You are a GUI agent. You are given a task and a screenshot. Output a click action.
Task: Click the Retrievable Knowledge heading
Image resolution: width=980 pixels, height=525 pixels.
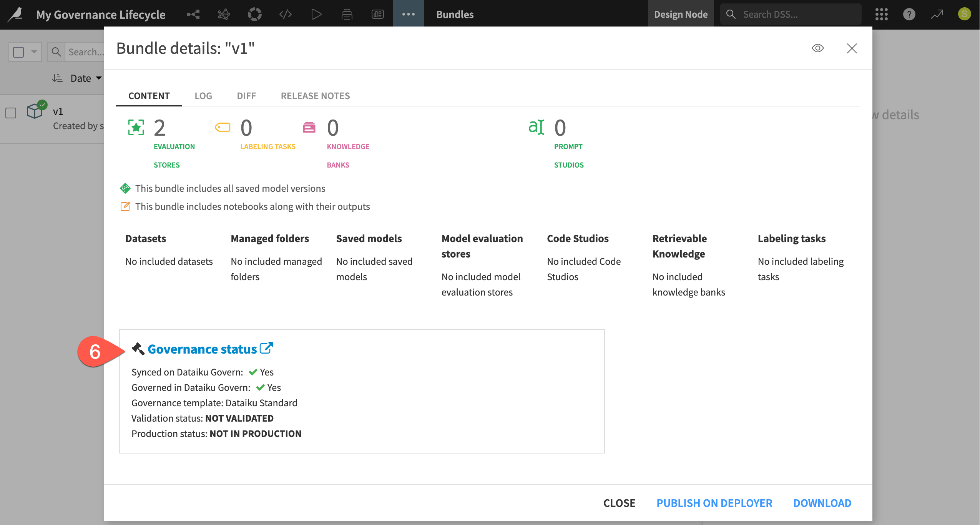pyautogui.click(x=679, y=246)
